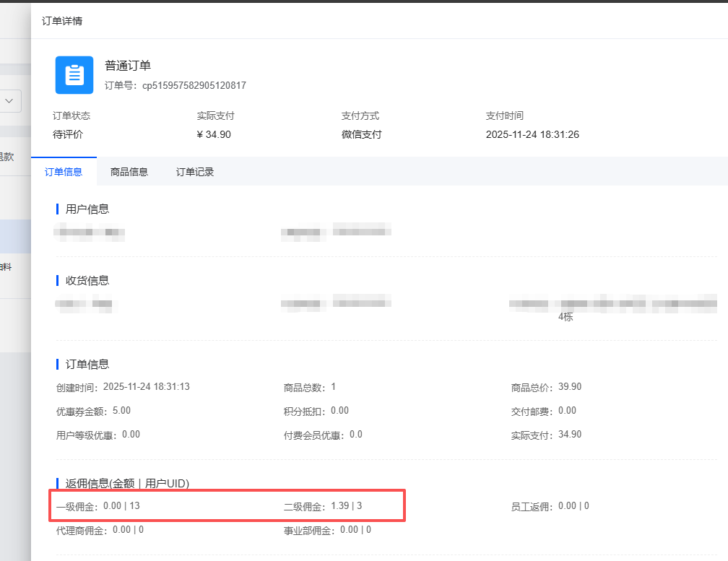This screenshot has width=728, height=561.
Task: Click the ¥ 34.90 actual payment amount
Action: pos(214,134)
